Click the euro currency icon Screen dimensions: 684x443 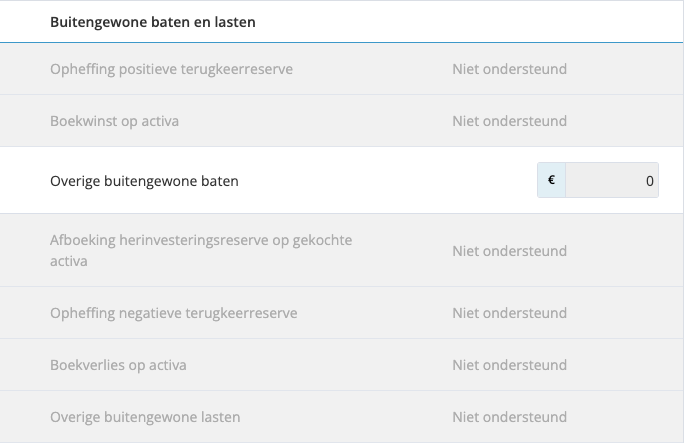[551, 181]
